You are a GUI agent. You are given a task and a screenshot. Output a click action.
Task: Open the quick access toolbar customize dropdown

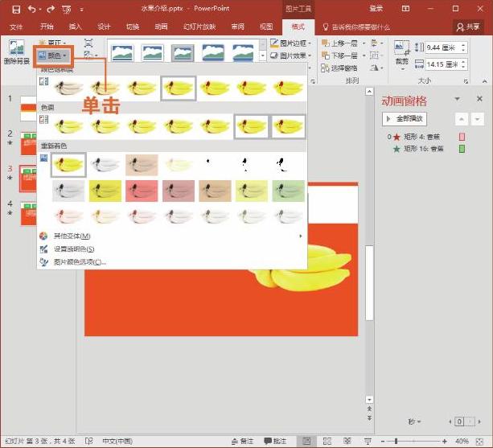coord(82,10)
